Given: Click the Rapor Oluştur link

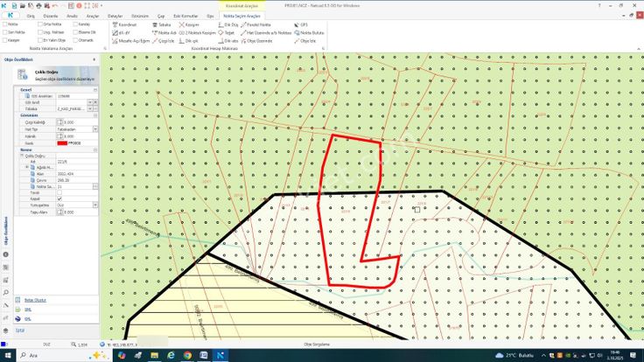Looking at the screenshot, I should pos(36,300).
